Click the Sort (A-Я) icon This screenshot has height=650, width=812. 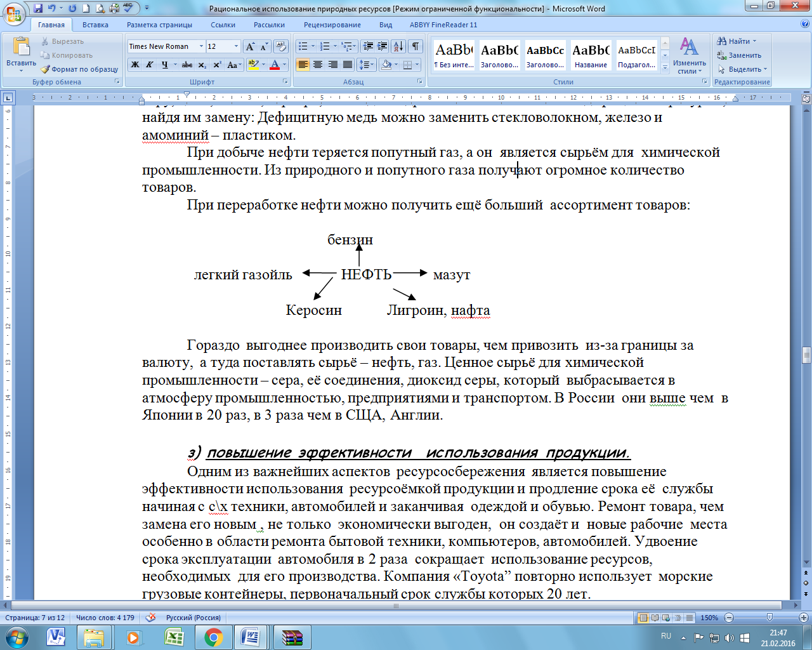[x=398, y=46]
